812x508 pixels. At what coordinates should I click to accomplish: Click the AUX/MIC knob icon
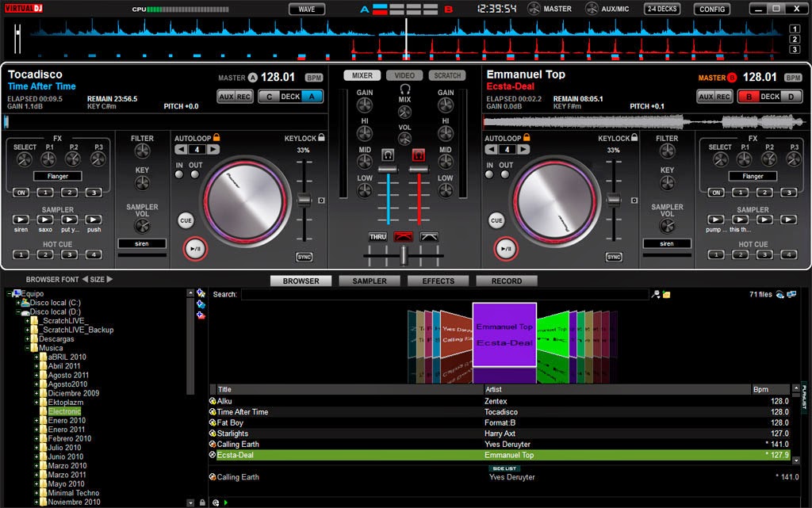pos(592,8)
